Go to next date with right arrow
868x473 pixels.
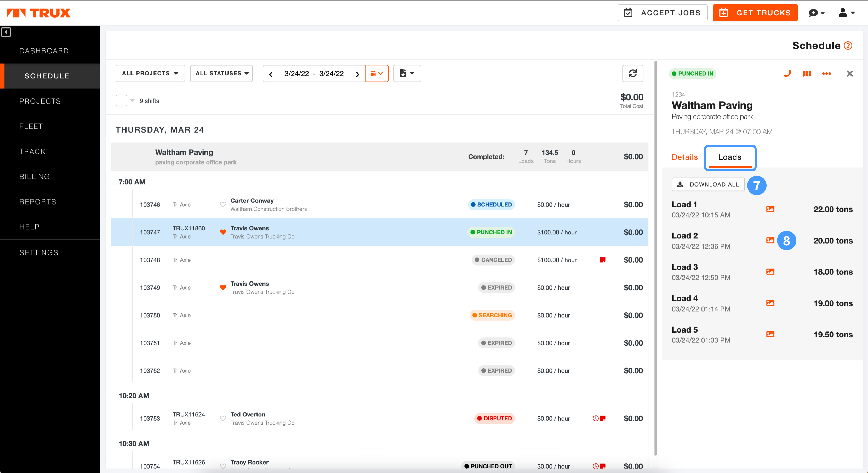pyautogui.click(x=357, y=74)
